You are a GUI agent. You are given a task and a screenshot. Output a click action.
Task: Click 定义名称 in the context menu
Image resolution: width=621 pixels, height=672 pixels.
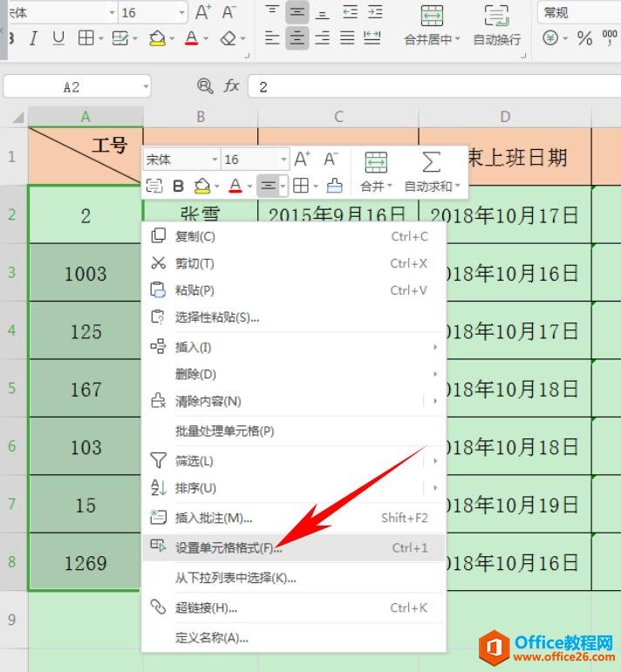212,637
